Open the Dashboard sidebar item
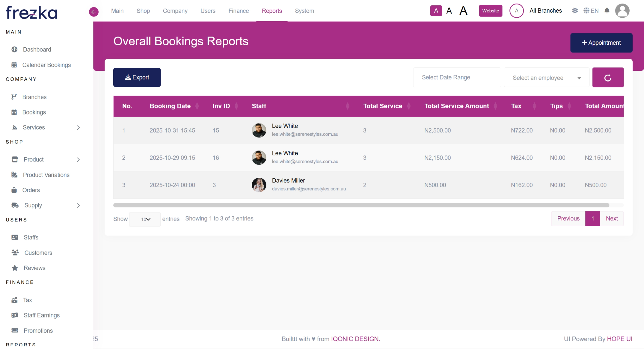644x349 pixels. tap(37, 49)
